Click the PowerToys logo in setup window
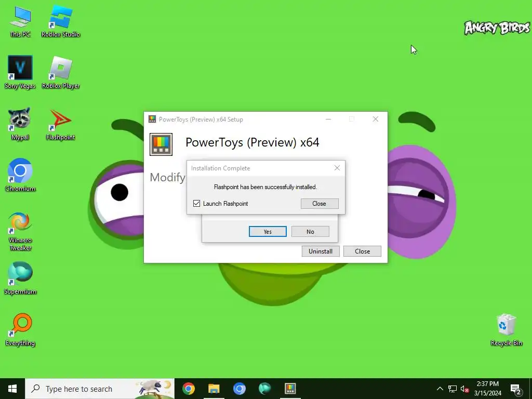 tap(161, 144)
